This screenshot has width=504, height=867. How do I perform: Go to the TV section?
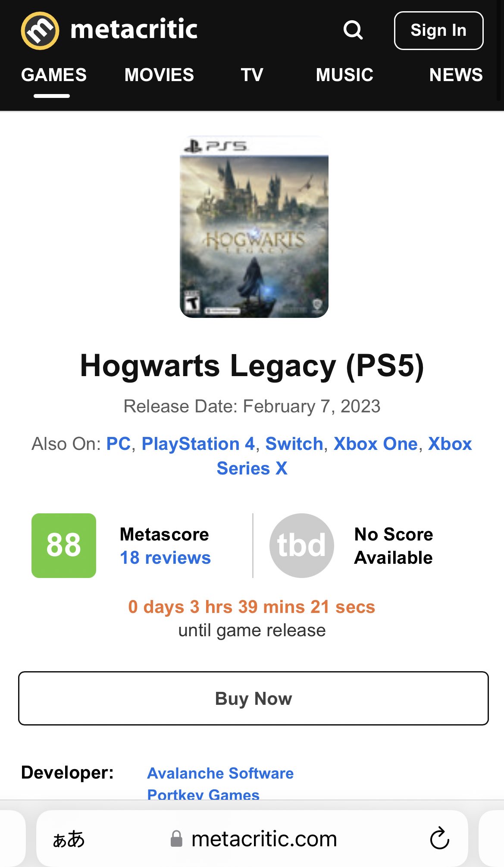click(x=252, y=75)
